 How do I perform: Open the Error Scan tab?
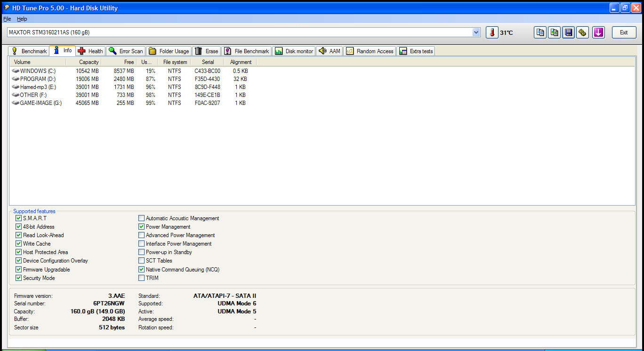[x=125, y=51]
